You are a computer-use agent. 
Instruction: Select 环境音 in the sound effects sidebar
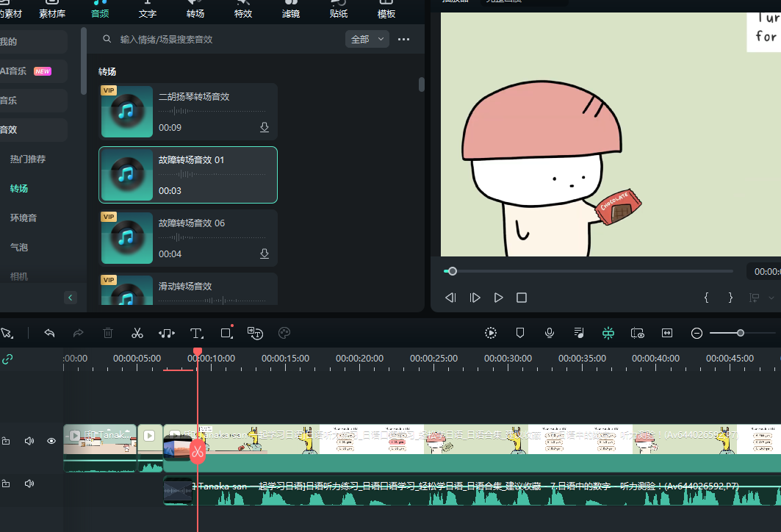tap(24, 218)
